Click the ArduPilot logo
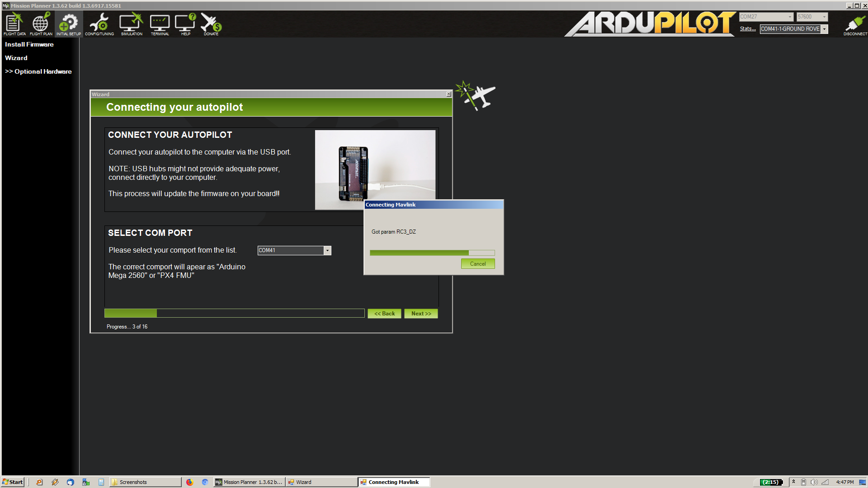The image size is (868, 488). [650, 23]
